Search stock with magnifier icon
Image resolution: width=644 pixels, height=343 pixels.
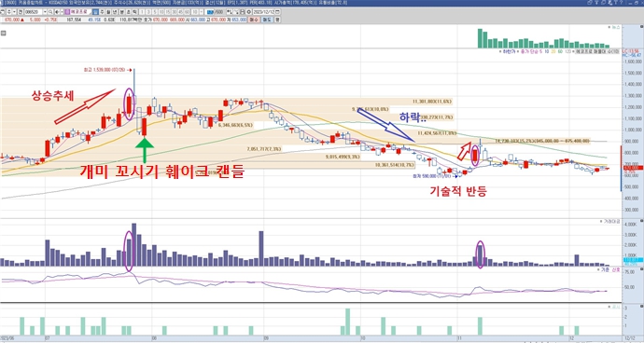pyautogui.click(x=49, y=12)
